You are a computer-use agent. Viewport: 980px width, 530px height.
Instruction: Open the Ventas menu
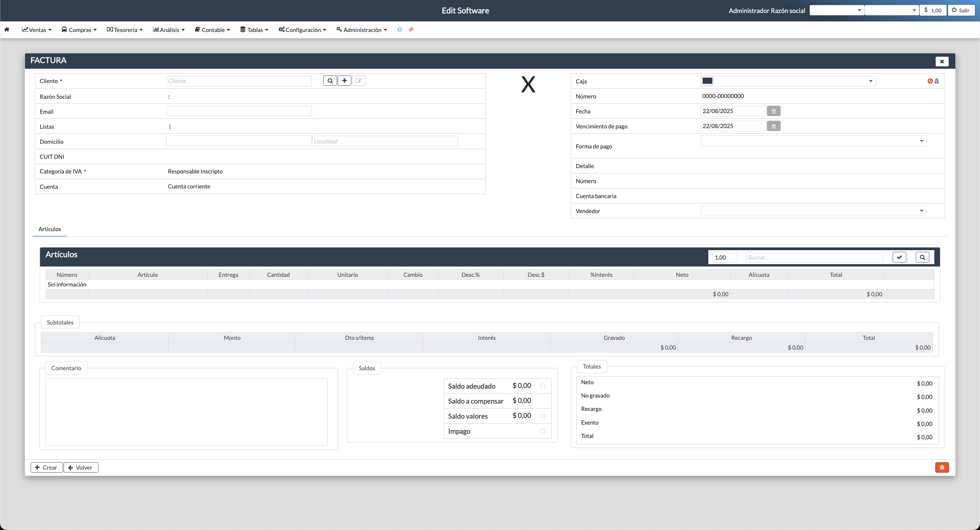pyautogui.click(x=37, y=29)
